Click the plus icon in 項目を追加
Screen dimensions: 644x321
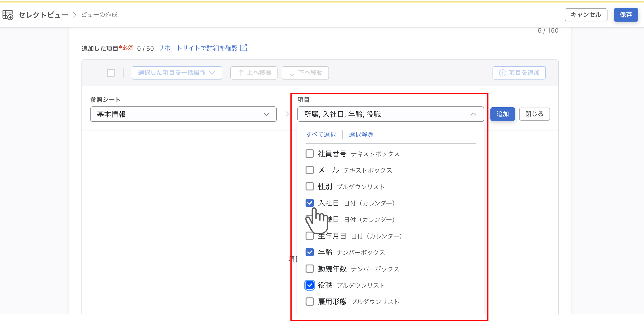502,73
